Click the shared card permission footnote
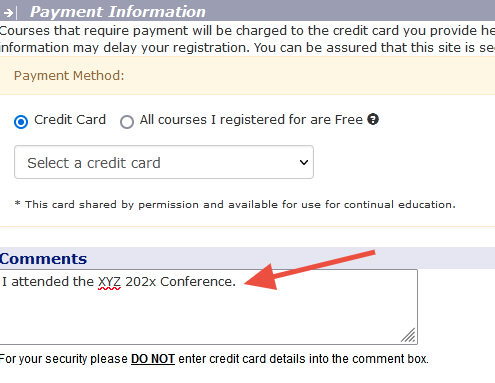The width and height of the screenshot is (495, 383). (235, 204)
